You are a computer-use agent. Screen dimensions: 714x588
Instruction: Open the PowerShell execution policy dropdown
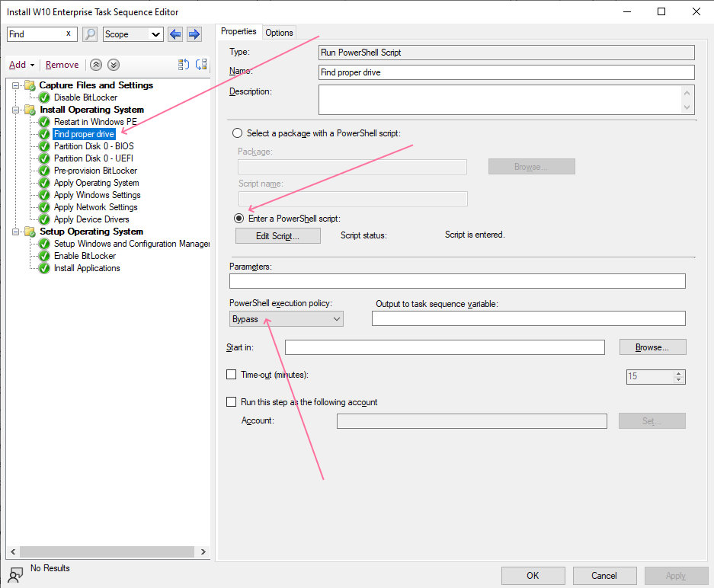click(287, 319)
